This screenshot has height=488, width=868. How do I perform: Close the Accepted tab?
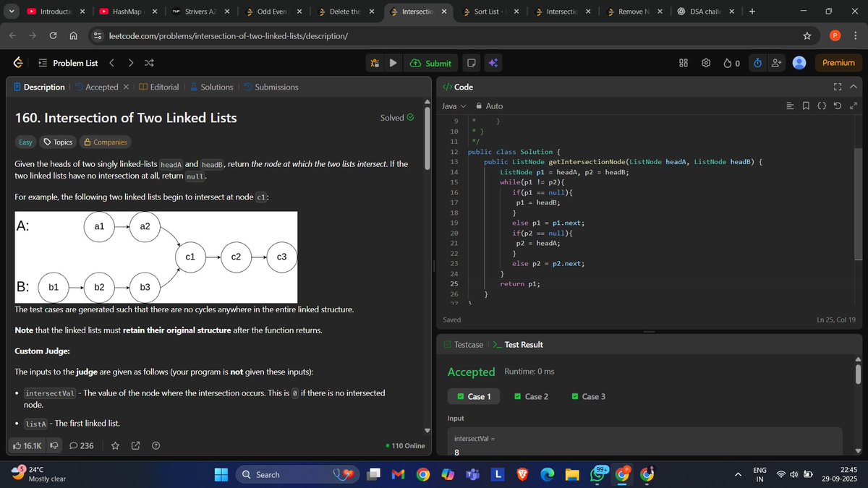point(126,87)
